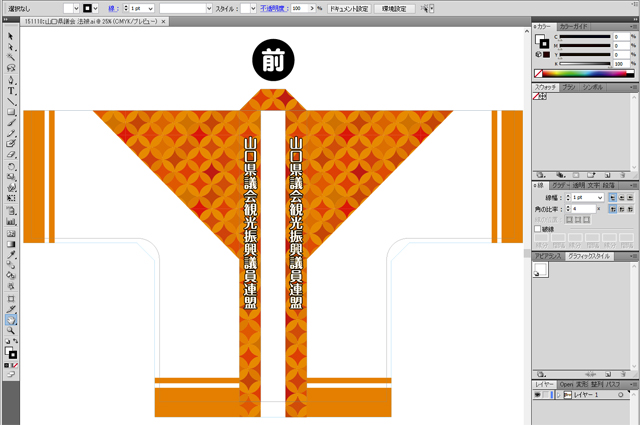Viewport: 640px width, 425px height.
Task: Open the スタイル dropdown
Action: point(253,8)
